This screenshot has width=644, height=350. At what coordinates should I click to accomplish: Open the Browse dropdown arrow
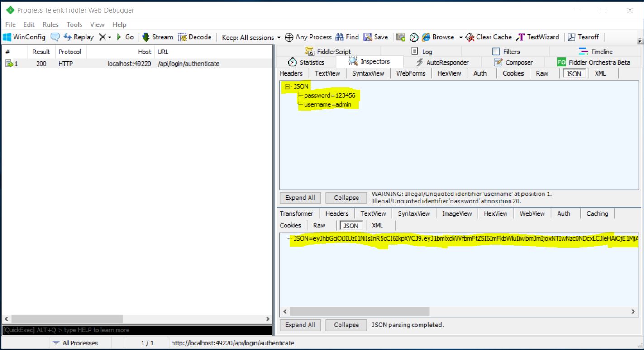pos(461,37)
